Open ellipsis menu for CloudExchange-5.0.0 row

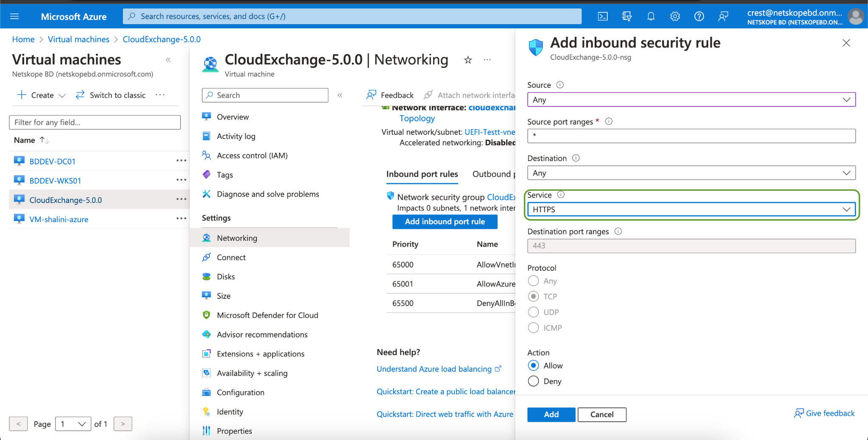pos(181,199)
